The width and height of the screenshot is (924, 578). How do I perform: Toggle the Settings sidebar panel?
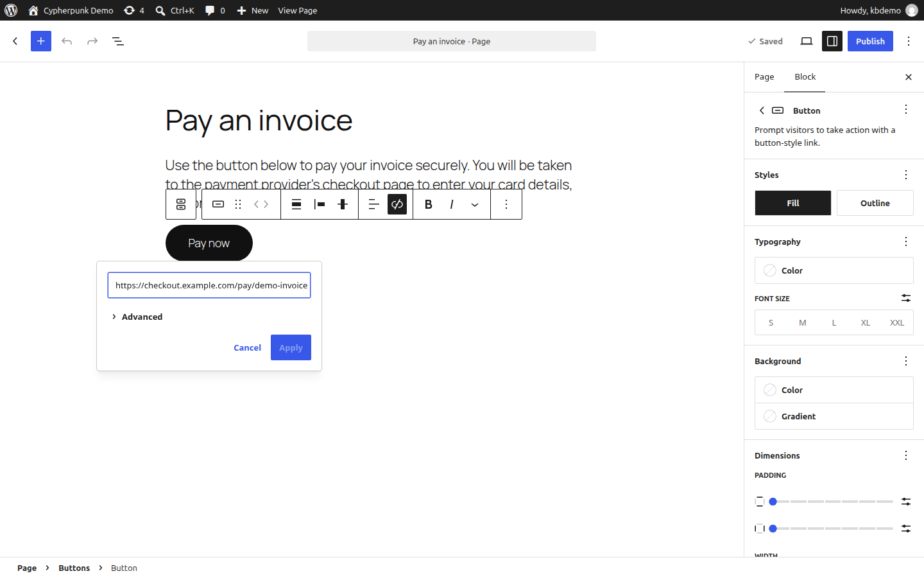click(832, 41)
